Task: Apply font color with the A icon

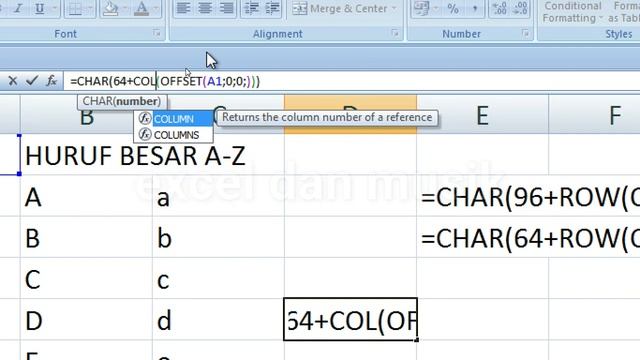Action: (x=141, y=8)
